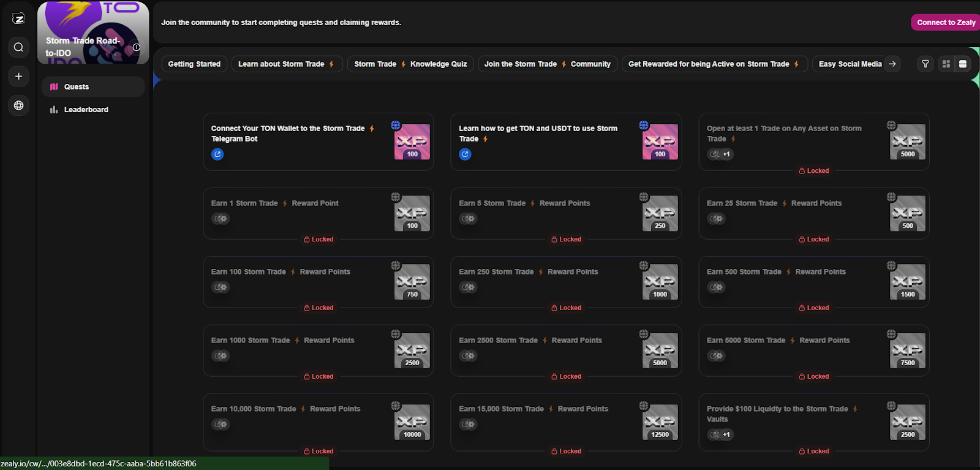Select Storm Trade Knowledge Quiz tab

click(x=410, y=64)
